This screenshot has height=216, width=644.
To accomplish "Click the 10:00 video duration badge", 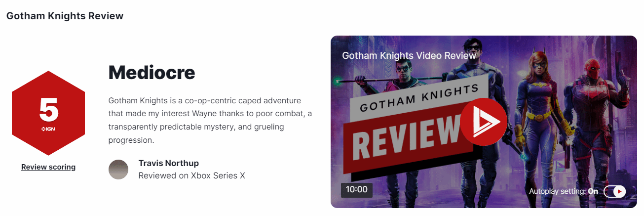I will pyautogui.click(x=356, y=190).
